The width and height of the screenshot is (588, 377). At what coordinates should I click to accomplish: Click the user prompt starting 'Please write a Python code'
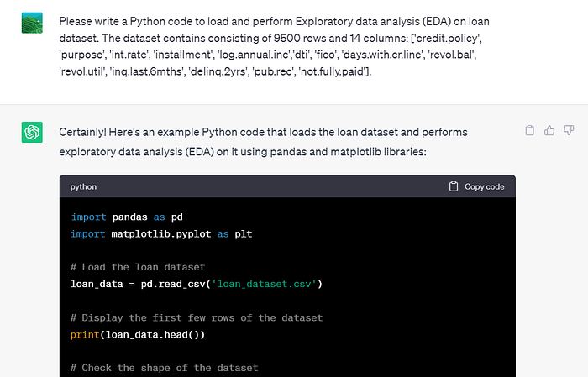point(274,46)
